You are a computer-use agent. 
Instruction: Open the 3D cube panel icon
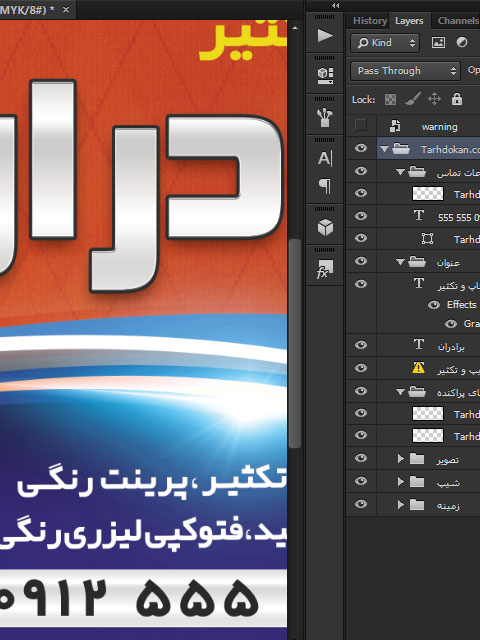325,227
